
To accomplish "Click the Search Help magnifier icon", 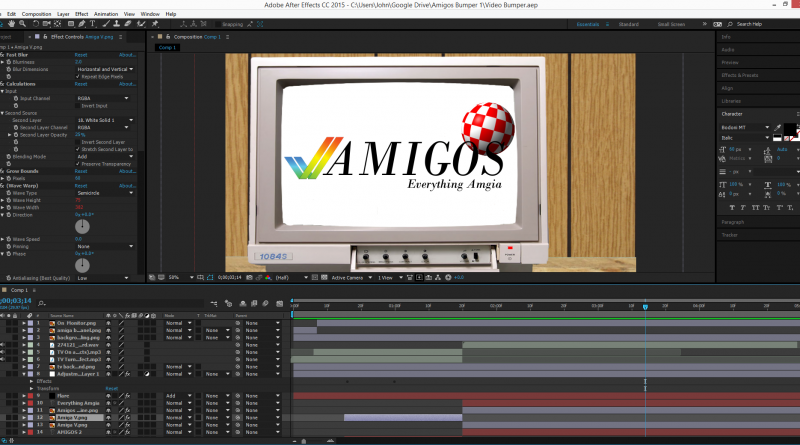I will click(x=730, y=24).
